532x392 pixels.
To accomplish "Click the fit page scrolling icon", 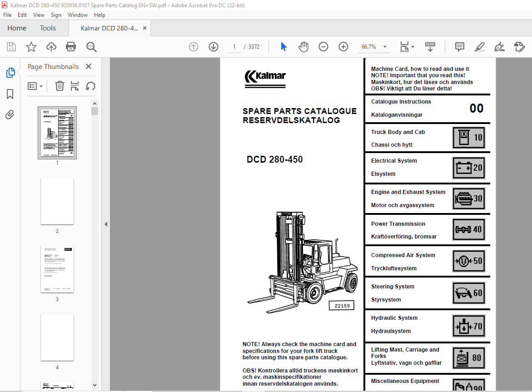I will point(404,47).
